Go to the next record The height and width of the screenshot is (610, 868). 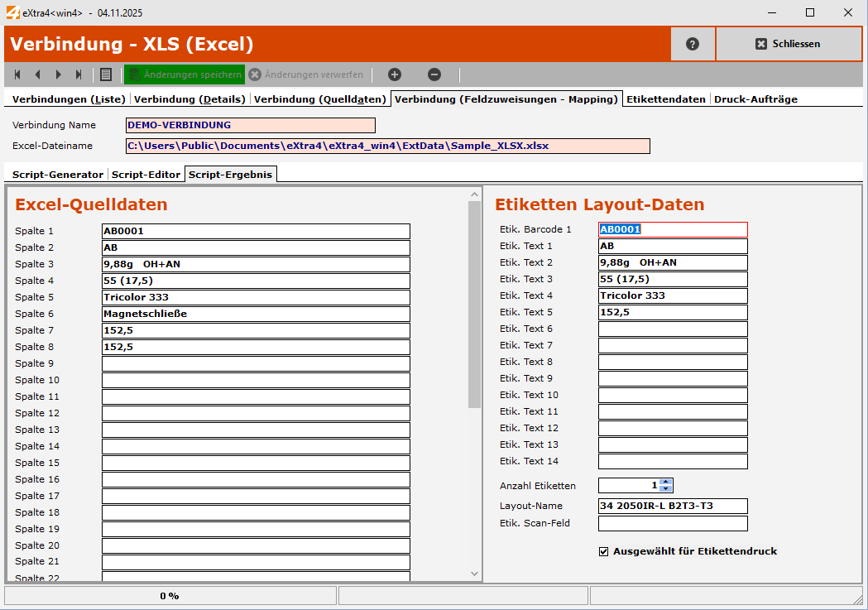click(58, 74)
